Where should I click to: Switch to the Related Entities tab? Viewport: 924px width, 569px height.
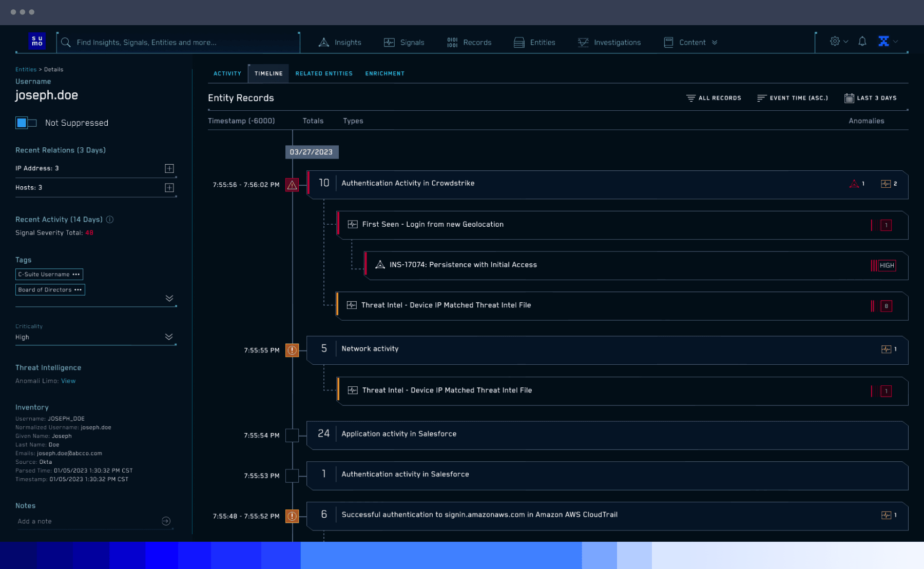tap(324, 74)
